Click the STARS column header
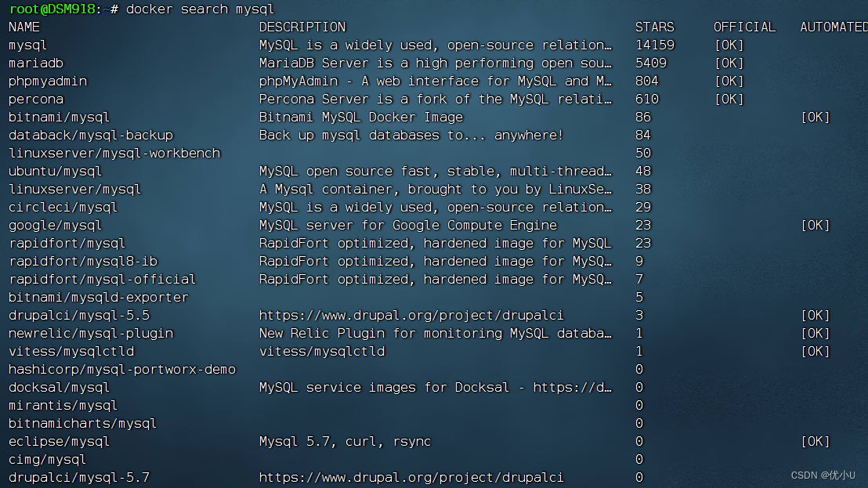 [655, 27]
